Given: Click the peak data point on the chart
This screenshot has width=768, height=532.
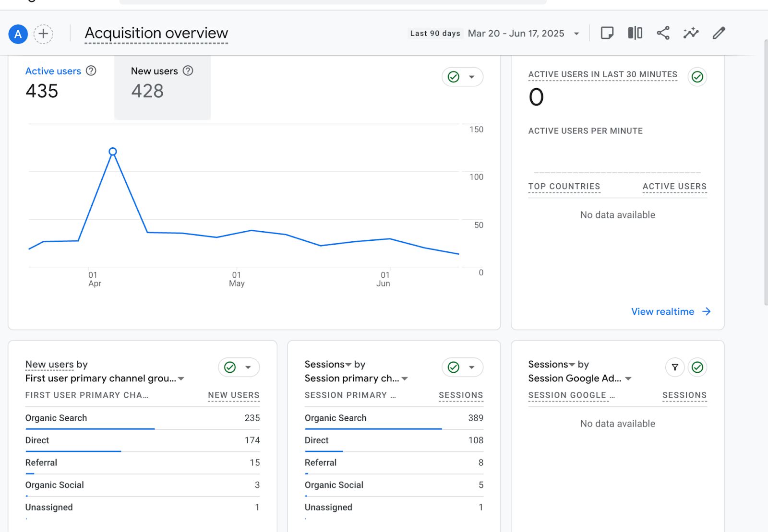Looking at the screenshot, I should pyautogui.click(x=113, y=151).
